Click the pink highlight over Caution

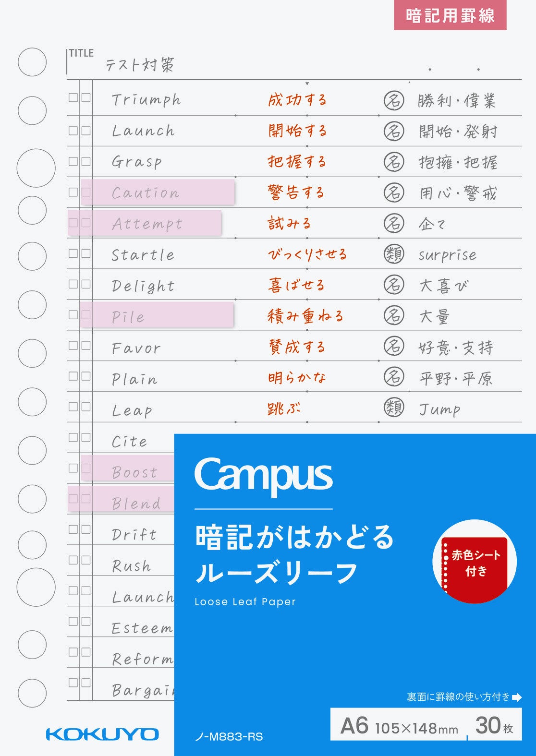pos(158,192)
